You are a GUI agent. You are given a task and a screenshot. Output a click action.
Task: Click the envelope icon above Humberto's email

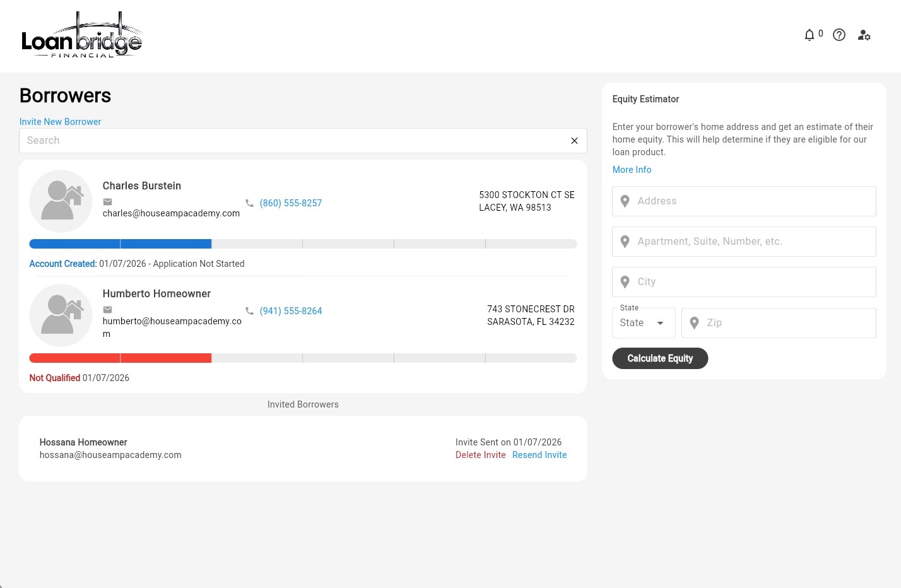[108, 310]
